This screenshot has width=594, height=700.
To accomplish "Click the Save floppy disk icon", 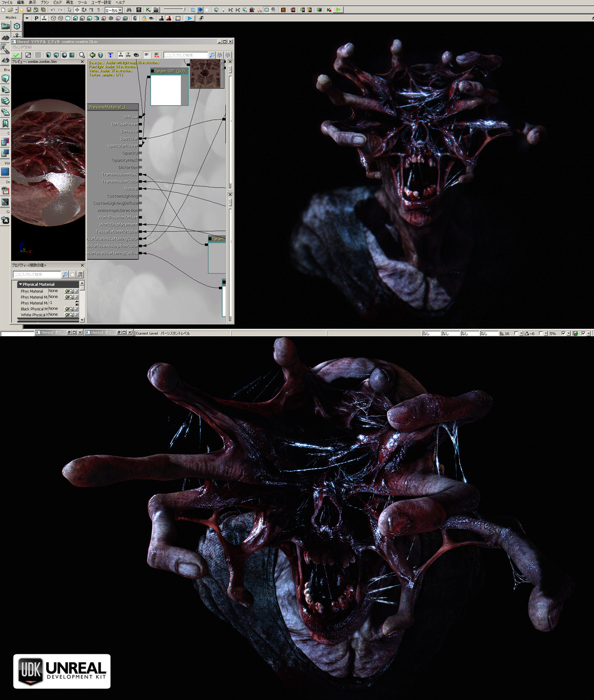I will pyautogui.click(x=28, y=10).
